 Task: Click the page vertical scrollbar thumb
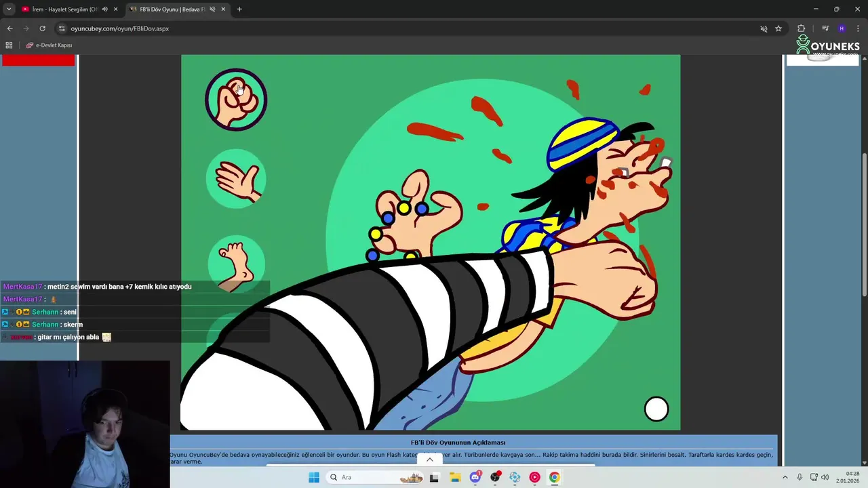click(864, 224)
